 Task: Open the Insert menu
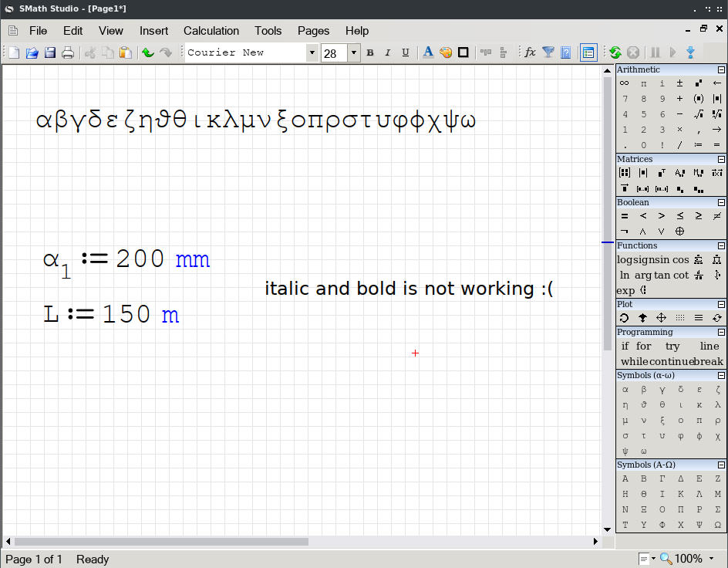click(x=153, y=31)
